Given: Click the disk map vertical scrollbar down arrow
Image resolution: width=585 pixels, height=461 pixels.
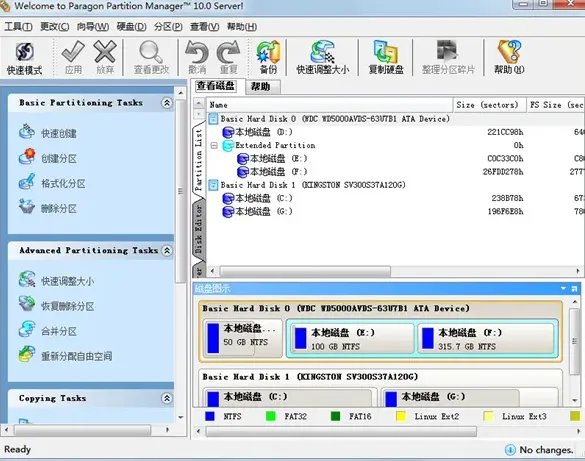Looking at the screenshot, I should coord(575,401).
